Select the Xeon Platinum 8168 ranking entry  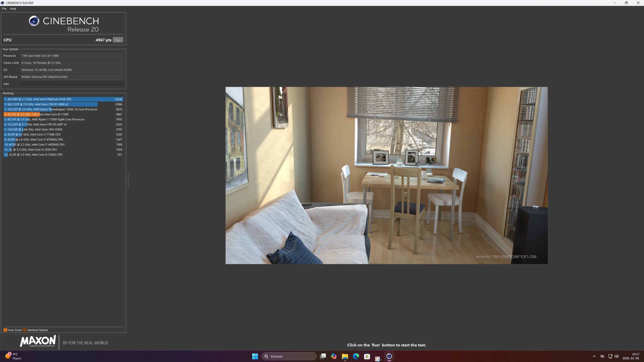click(63, 99)
